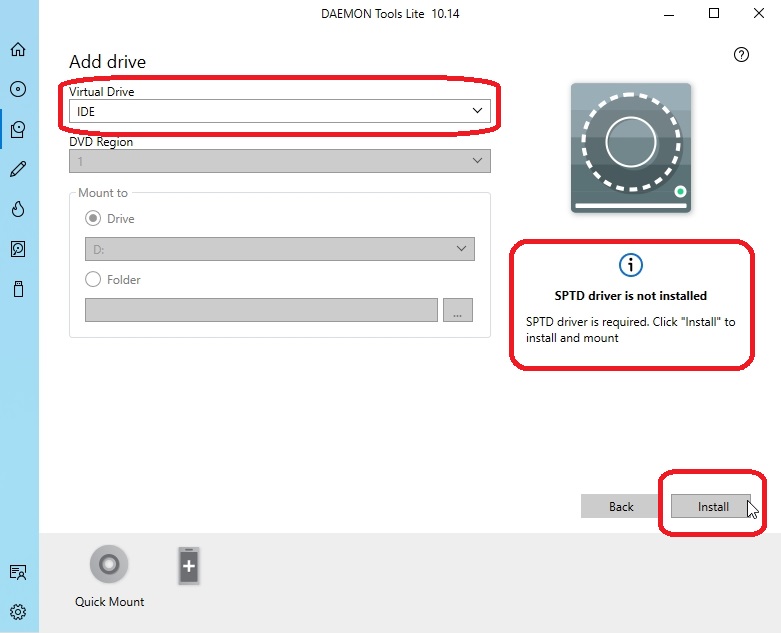This screenshot has height=633, width=781.
Task: Open the Images disc sidebar icon
Action: coord(18,89)
